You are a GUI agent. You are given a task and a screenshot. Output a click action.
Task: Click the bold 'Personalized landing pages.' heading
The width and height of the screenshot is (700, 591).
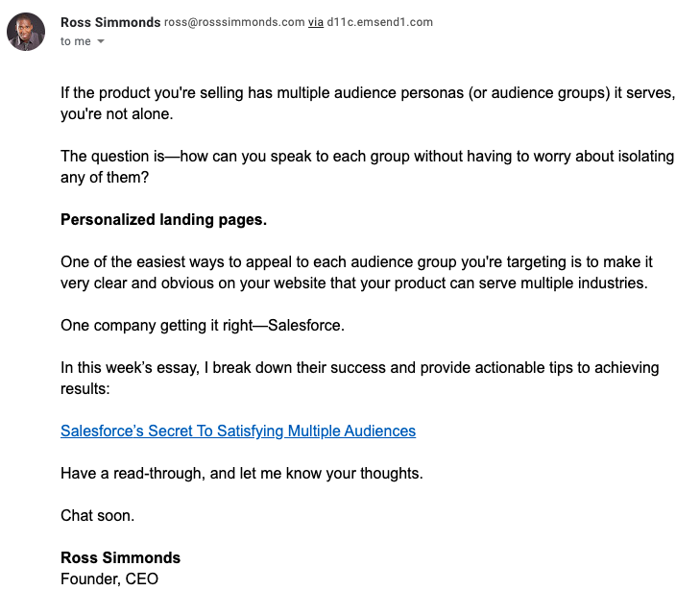163,219
